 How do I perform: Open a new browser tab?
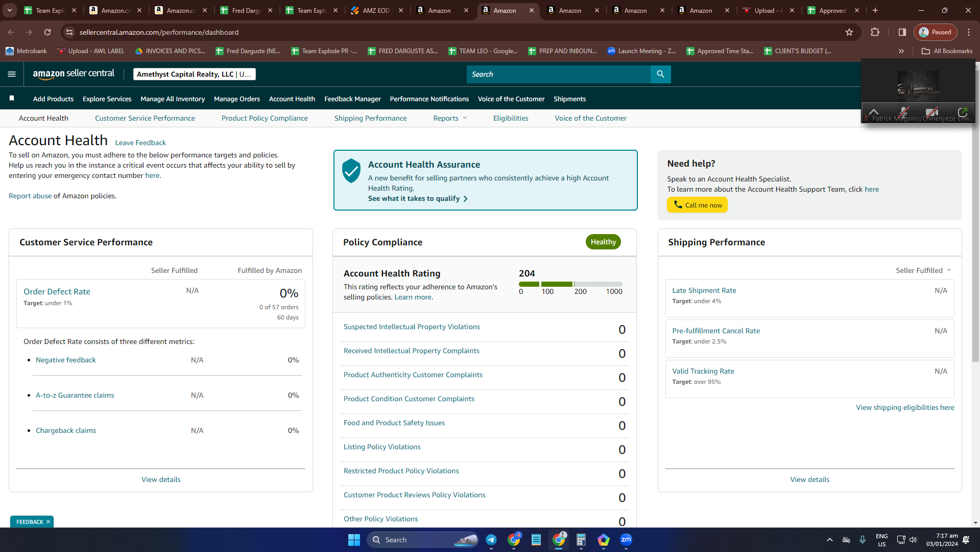click(875, 10)
